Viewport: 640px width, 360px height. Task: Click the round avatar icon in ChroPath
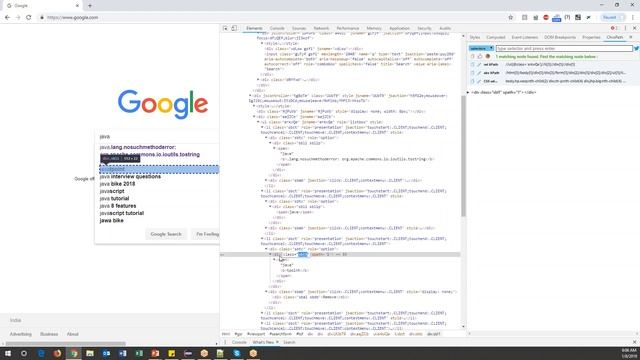[x=488, y=56]
